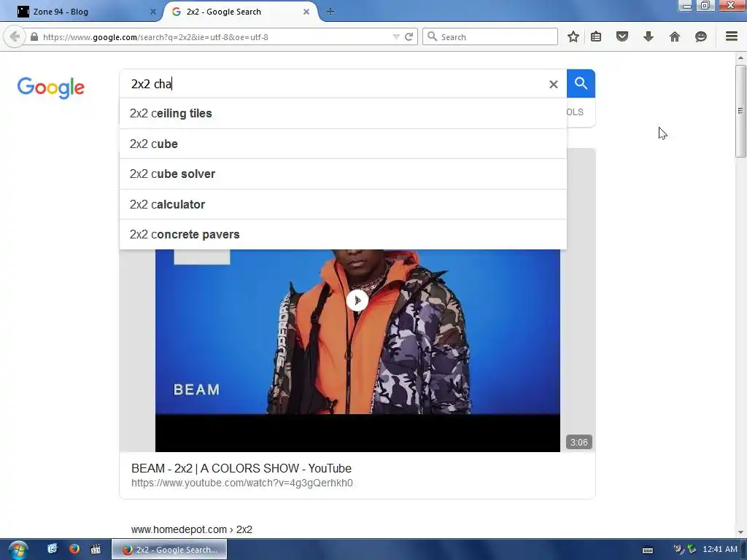
Task: Open the Windows Start menu orb
Action: tap(18, 550)
